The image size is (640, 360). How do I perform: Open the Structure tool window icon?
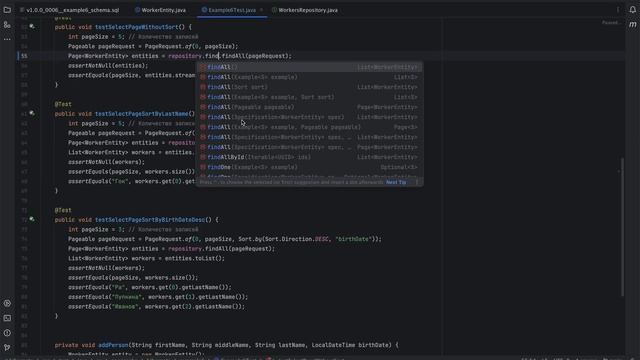(x=7, y=25)
